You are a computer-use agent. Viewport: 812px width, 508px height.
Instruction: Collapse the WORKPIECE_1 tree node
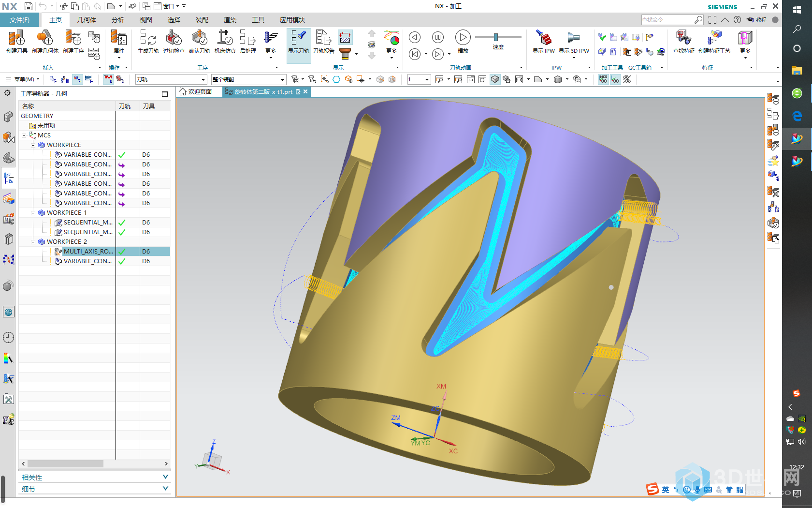(33, 213)
